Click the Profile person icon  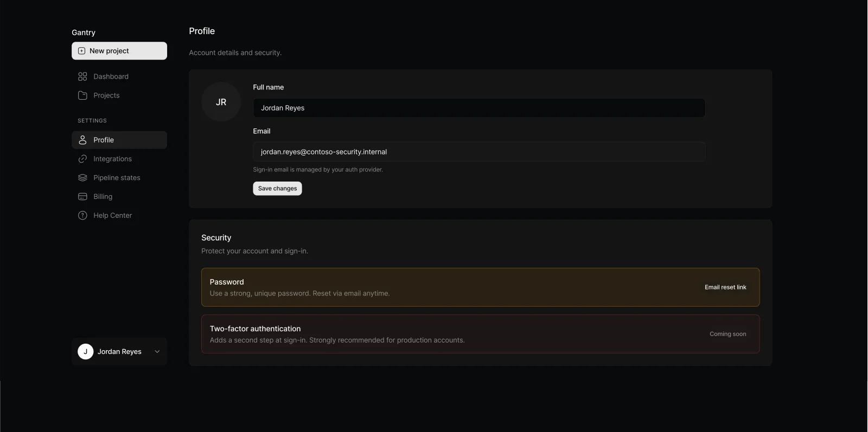(x=82, y=140)
